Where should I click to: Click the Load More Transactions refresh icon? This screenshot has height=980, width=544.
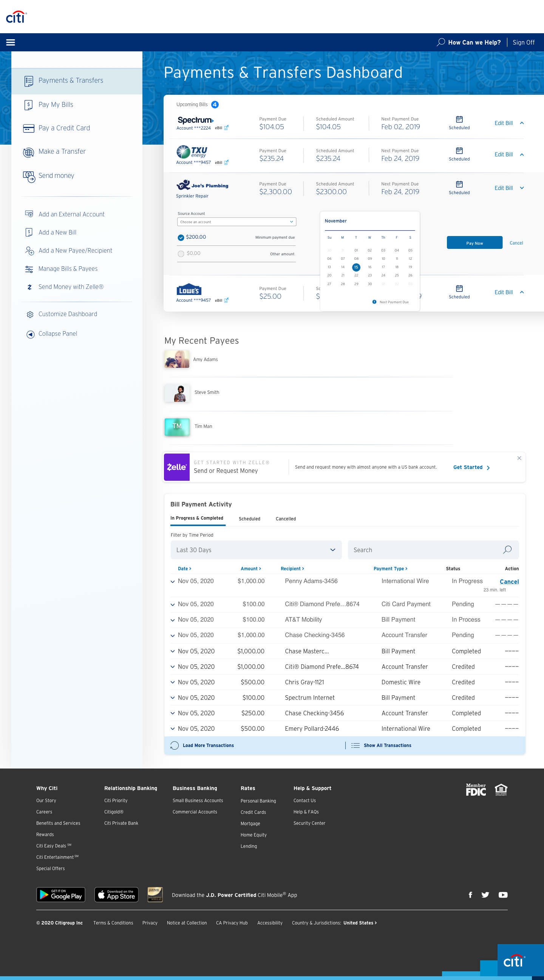tap(175, 745)
